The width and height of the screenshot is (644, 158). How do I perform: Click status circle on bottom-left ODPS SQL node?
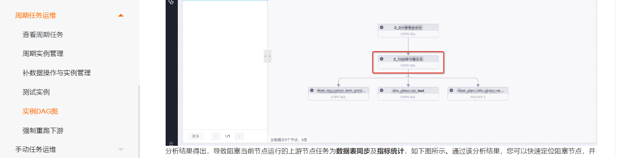tap(312, 90)
